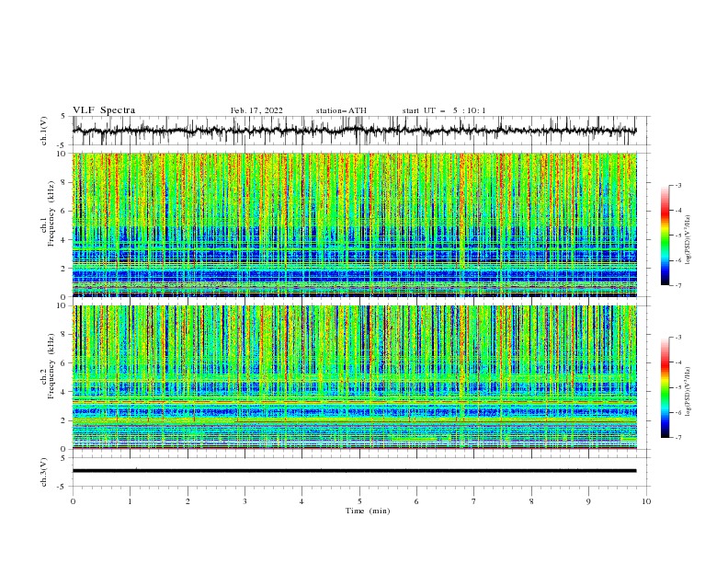The height and width of the screenshot is (563, 728).
Task: Click the 'ch.1(V)' axis label
Action: [x=44, y=131]
